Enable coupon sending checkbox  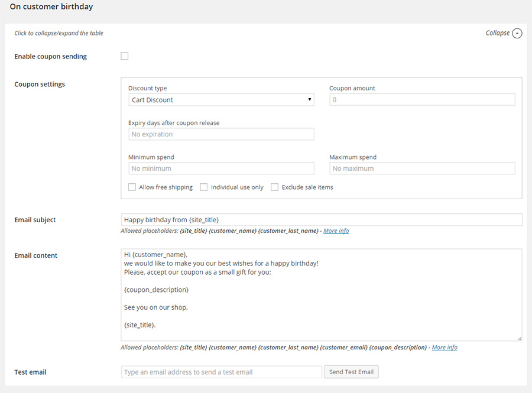tap(125, 56)
